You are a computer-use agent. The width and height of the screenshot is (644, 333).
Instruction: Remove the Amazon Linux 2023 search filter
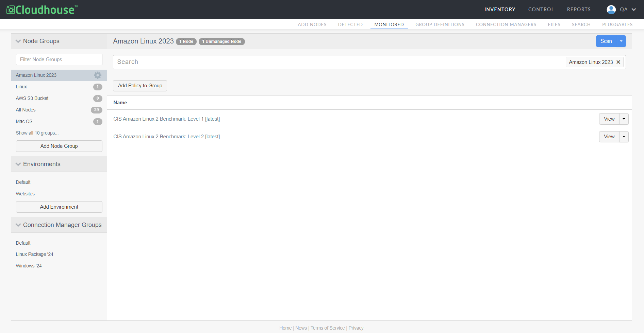(618, 62)
